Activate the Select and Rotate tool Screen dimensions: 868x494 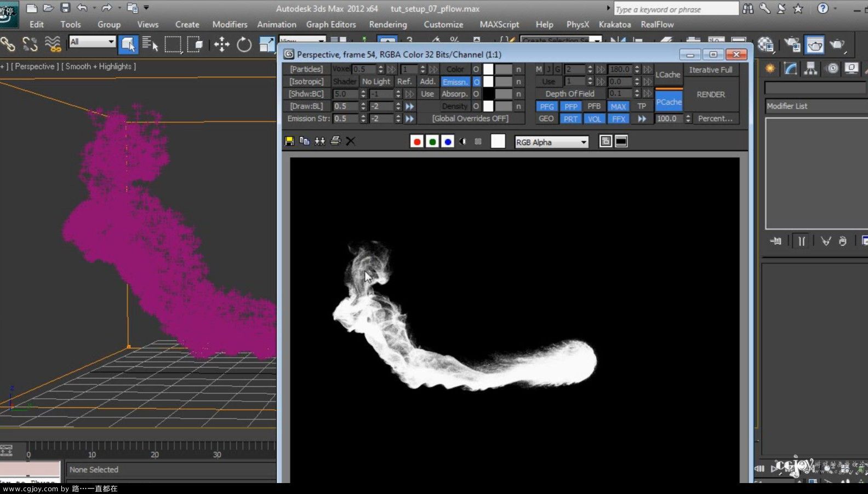pos(244,44)
